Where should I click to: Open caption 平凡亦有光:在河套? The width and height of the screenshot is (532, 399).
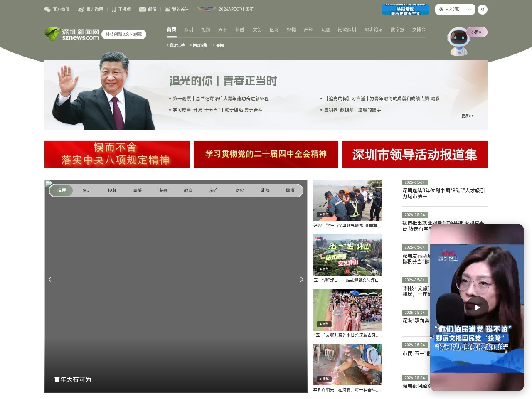[347, 390]
